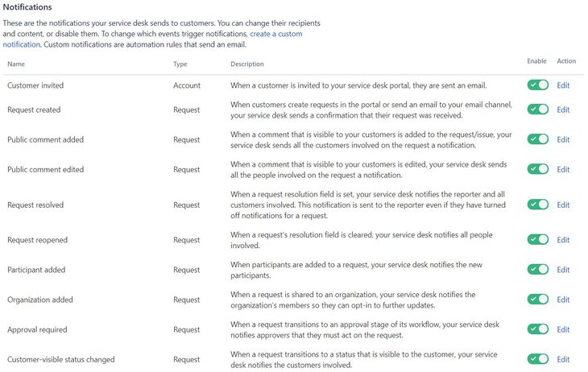Toggle off Request created notification
Viewport: 588px width, 372px height.
tap(537, 110)
